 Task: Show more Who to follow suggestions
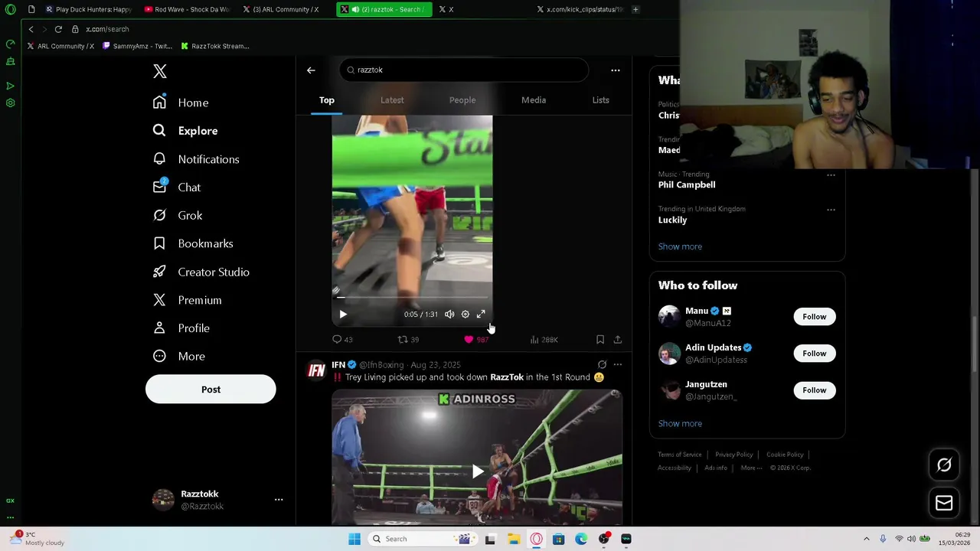(680, 423)
